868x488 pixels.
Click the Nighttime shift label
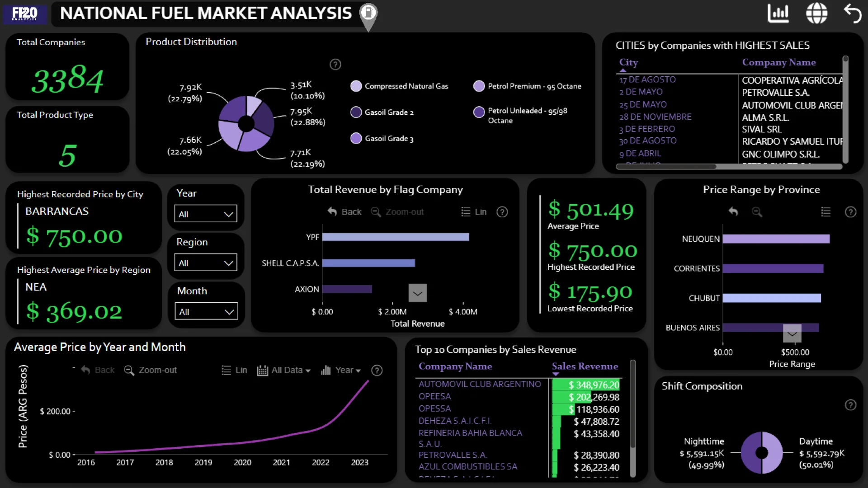coord(704,441)
